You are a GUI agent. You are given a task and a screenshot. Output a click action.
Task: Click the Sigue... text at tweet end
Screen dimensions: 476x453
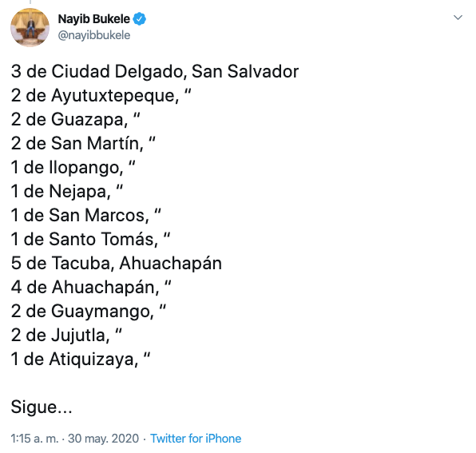[x=42, y=407]
